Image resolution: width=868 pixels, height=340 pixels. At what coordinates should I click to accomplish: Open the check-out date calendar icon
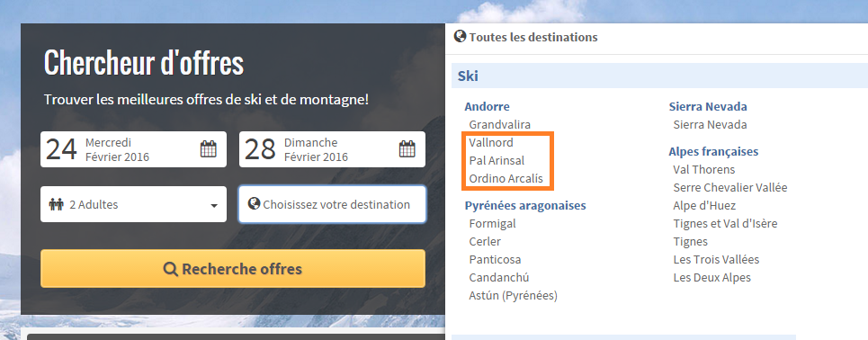407,149
